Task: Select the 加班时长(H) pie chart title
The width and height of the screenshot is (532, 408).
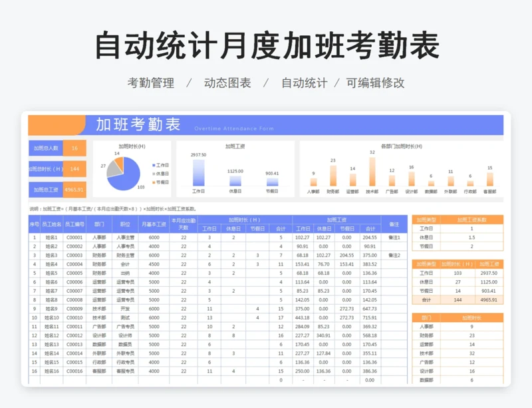Action: pos(132,146)
